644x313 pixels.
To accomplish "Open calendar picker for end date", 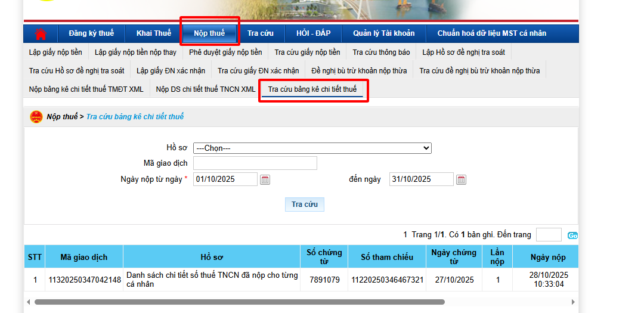I will (461, 179).
